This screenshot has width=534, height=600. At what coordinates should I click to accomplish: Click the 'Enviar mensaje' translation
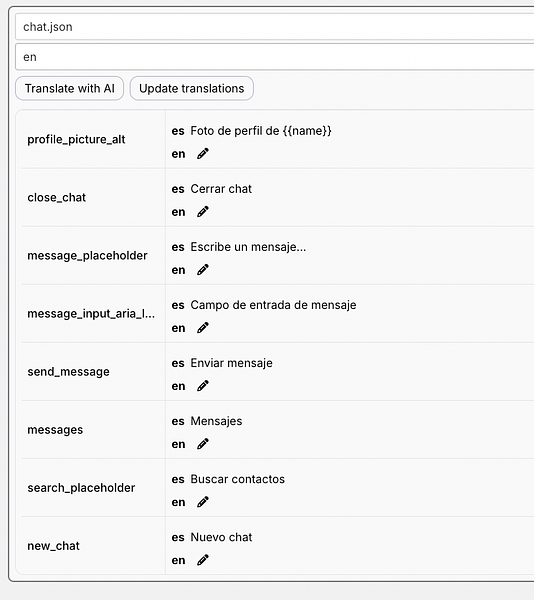[x=231, y=363]
